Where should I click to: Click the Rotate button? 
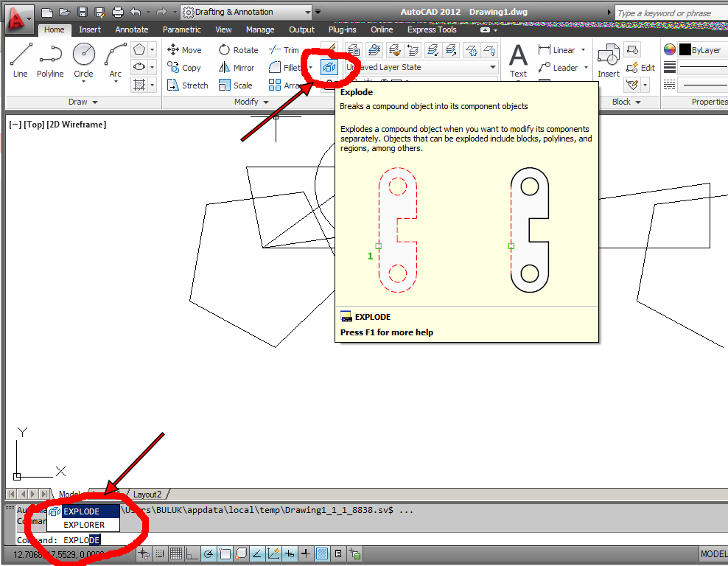pos(238,49)
